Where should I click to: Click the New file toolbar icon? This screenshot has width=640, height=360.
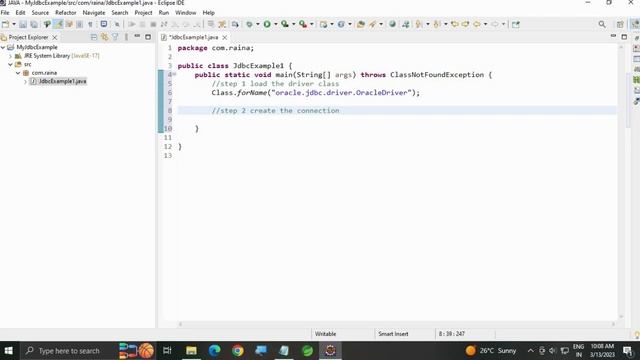pyautogui.click(x=5, y=24)
